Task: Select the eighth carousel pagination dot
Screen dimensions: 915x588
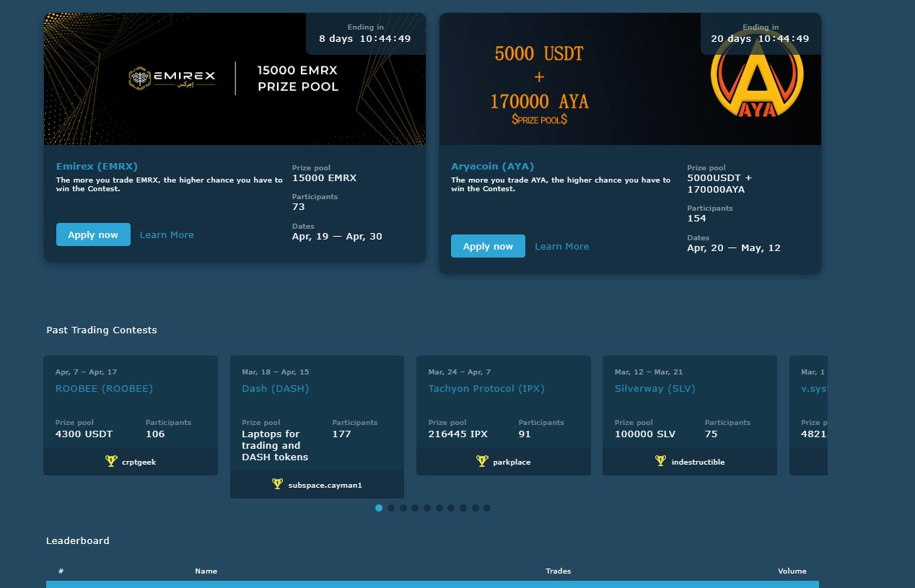Action: pyautogui.click(x=463, y=508)
